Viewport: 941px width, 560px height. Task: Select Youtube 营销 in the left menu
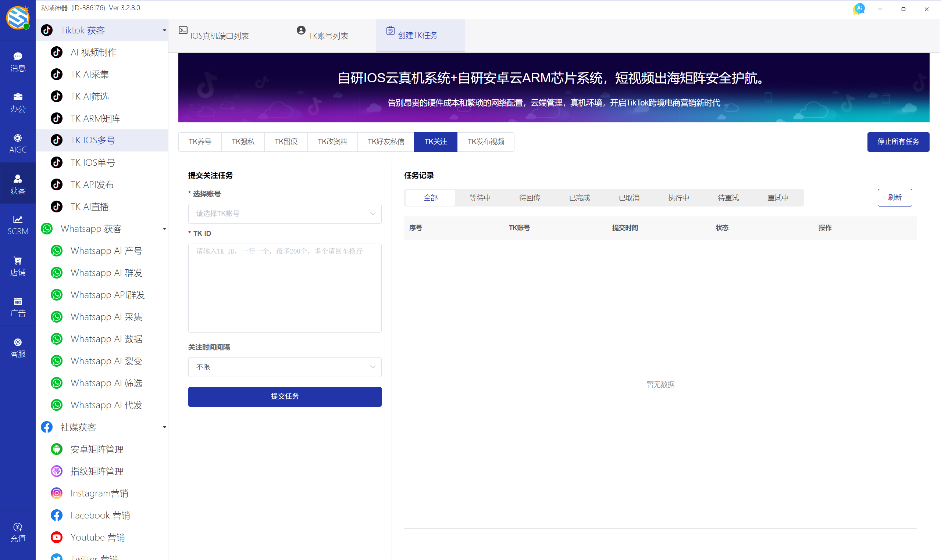(97, 537)
